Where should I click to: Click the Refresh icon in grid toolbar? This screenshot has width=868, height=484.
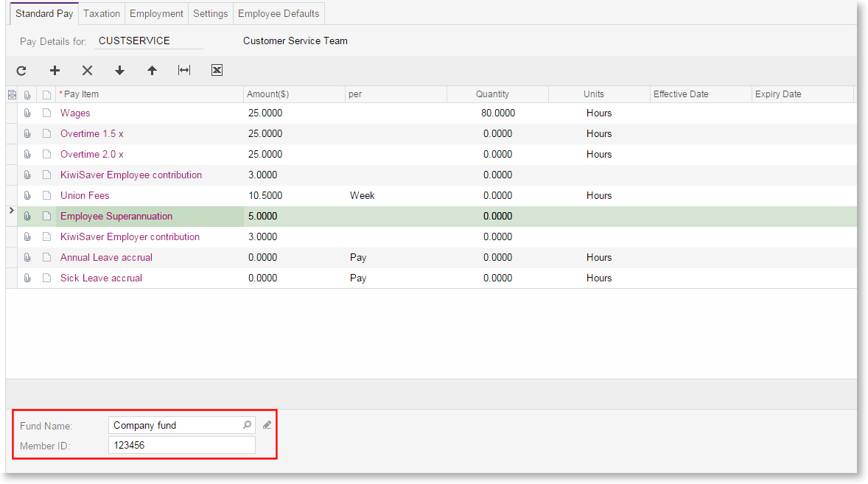point(21,71)
